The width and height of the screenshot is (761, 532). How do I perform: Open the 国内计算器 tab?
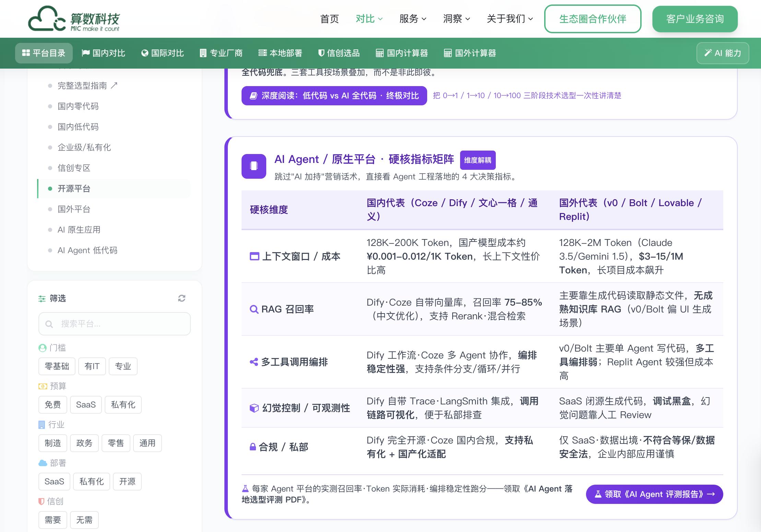(x=402, y=53)
